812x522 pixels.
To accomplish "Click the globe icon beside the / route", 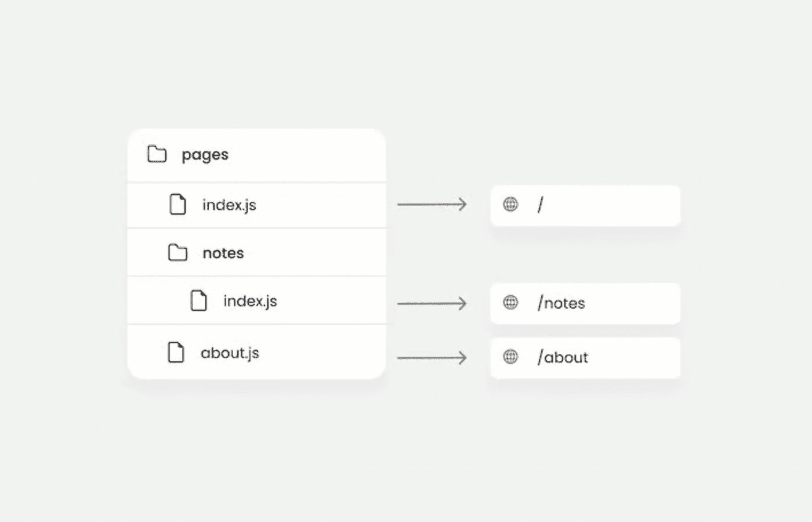I will [510, 204].
